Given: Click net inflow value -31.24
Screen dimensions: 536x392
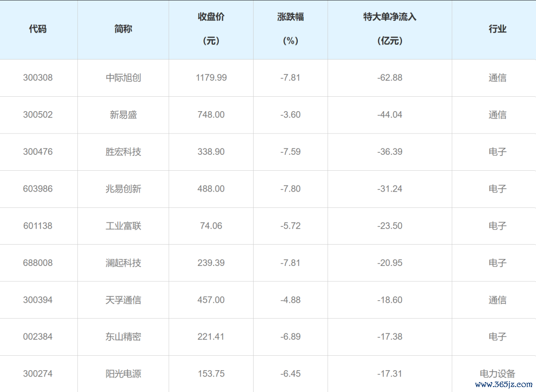Looking at the screenshot, I should tap(390, 189).
